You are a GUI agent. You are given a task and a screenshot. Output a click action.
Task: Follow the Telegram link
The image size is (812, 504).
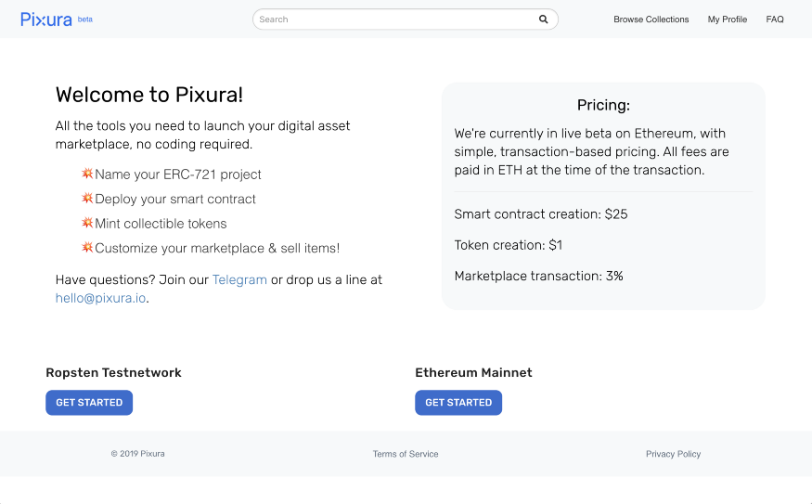(239, 279)
